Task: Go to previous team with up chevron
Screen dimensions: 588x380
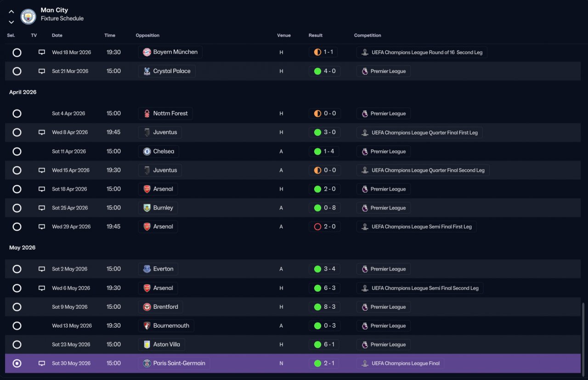Action: click(x=11, y=12)
